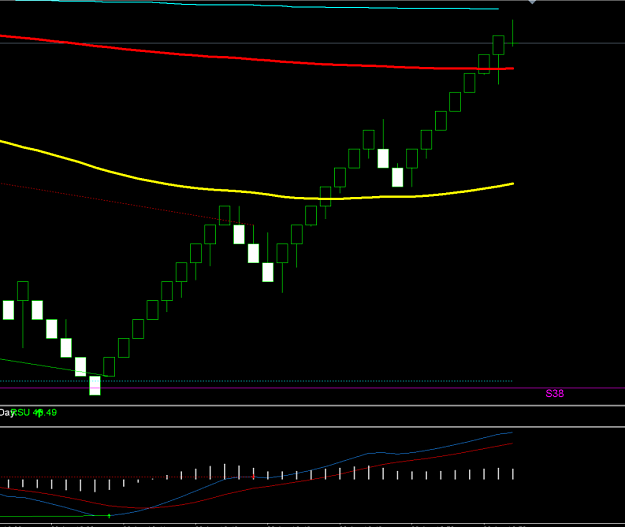625x527 pixels.
Task: Select the dotted red descending trendline
Action: pos(127,204)
